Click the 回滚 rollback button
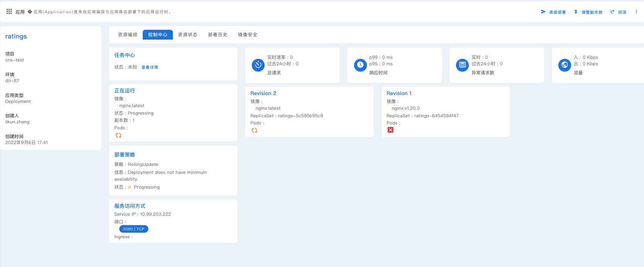Viewport: 644px width, 267px height. [619, 12]
